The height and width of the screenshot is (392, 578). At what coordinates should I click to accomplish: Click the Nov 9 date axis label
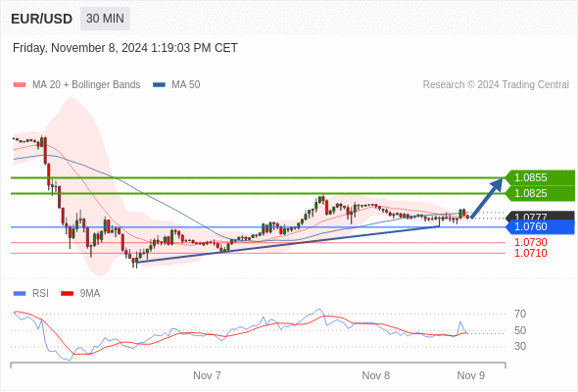471,375
